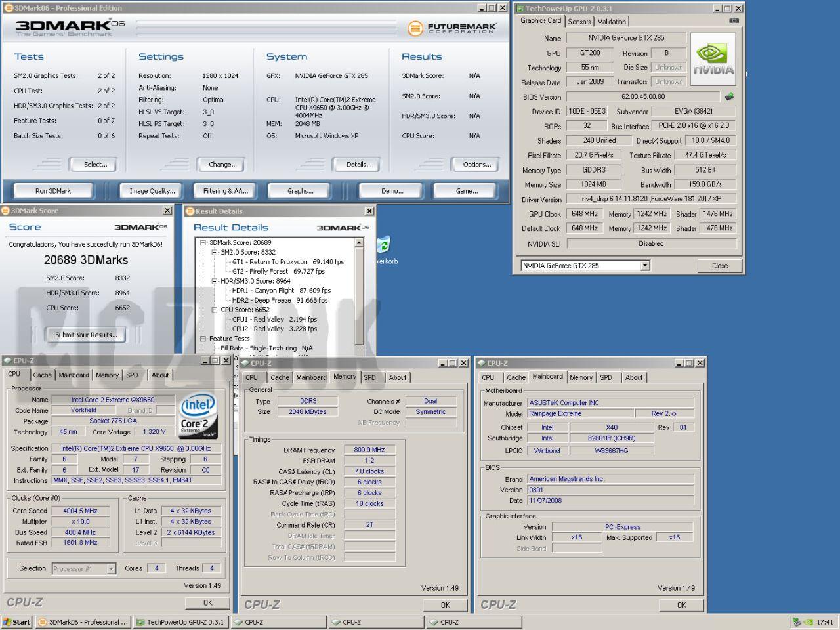840x630 pixels.
Task: Click the Futuremark Corporation logo
Action: tap(452, 28)
